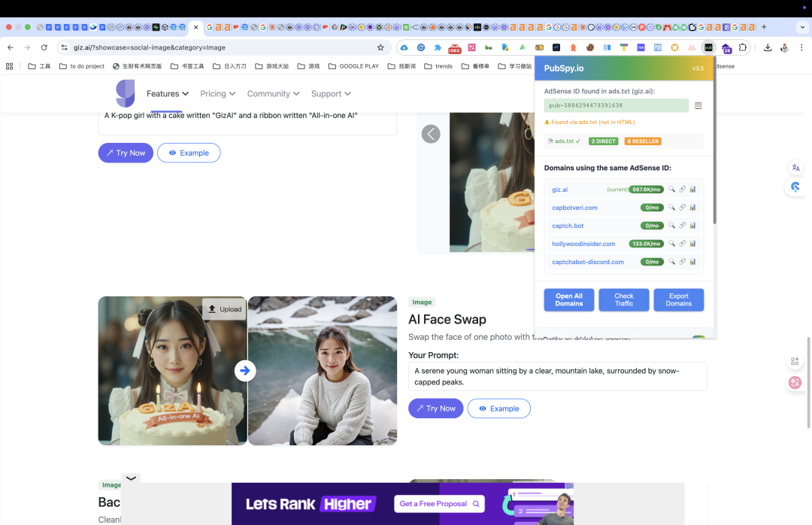
Task: Expand the Community dropdown menu
Action: (273, 94)
